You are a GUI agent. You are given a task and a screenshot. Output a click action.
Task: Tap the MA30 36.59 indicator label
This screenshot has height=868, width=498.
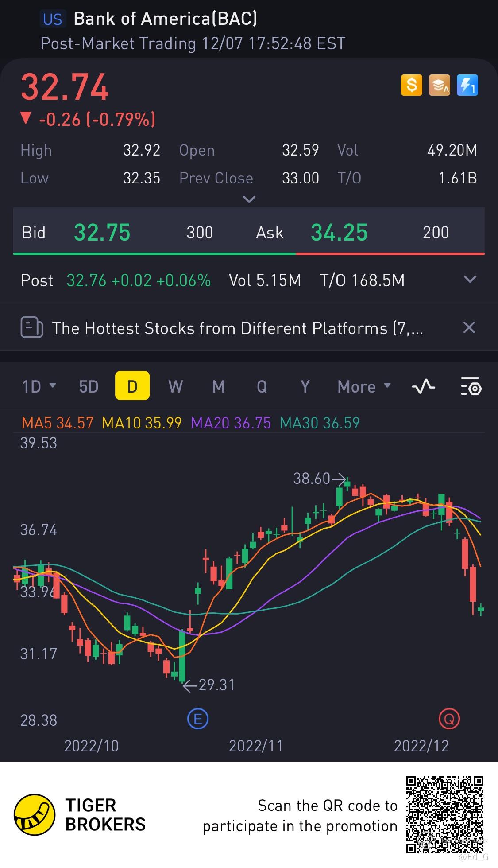[x=320, y=423]
